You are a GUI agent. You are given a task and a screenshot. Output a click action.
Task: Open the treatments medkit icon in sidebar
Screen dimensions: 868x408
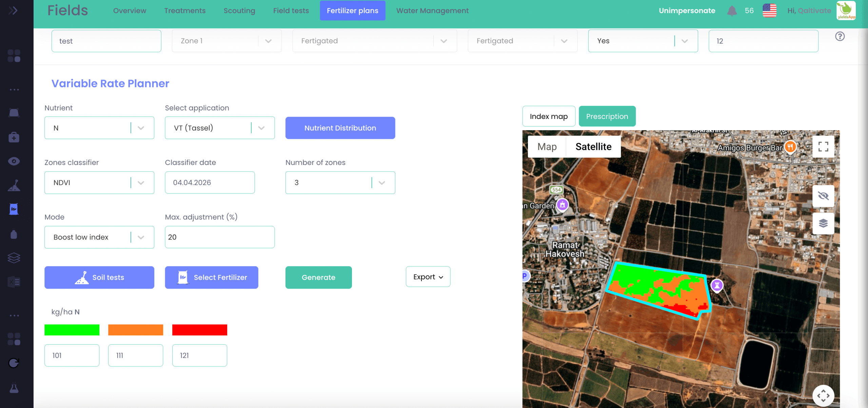pyautogui.click(x=14, y=137)
